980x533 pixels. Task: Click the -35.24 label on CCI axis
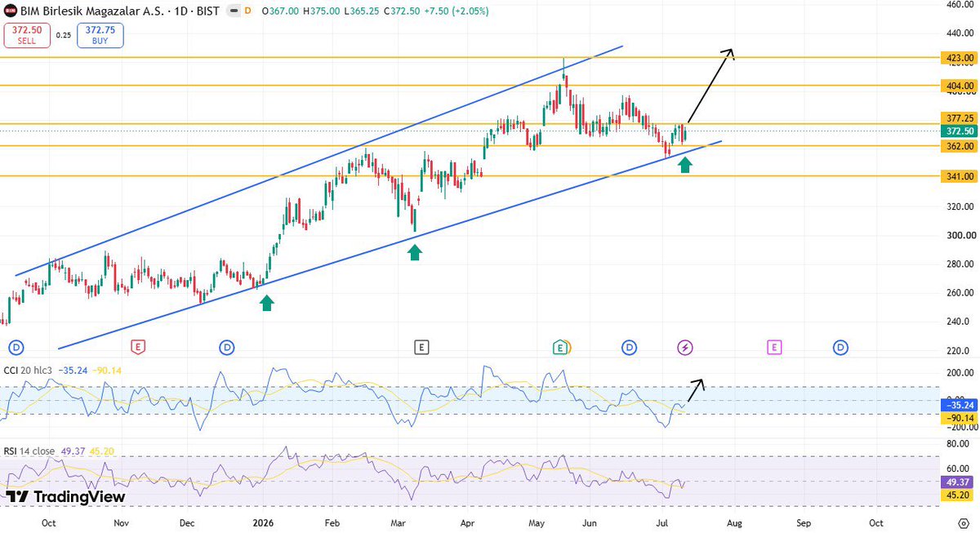click(957, 405)
